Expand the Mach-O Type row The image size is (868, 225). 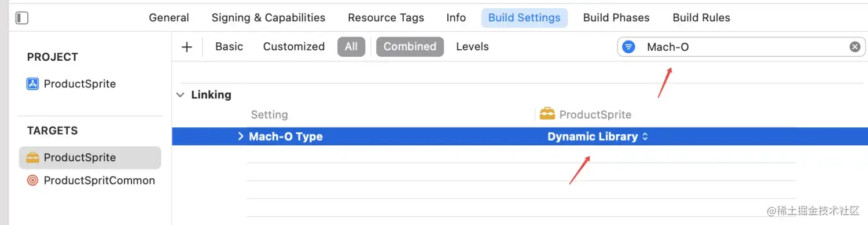(241, 137)
